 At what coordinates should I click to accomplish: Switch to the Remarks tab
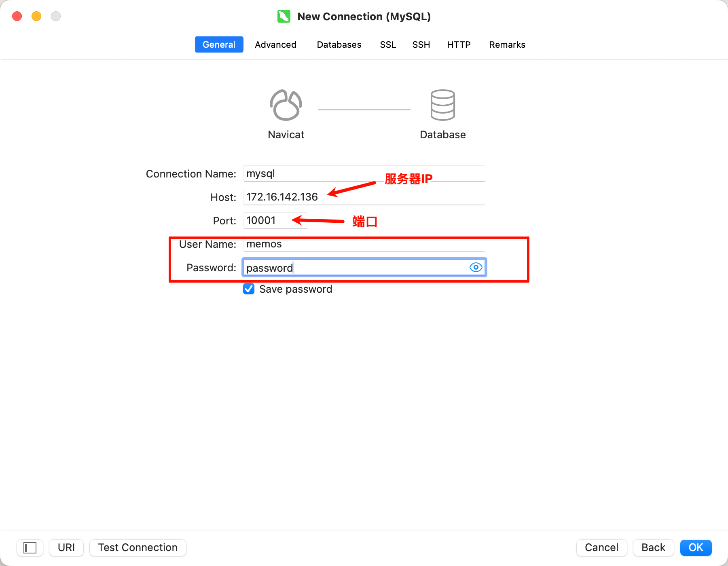point(507,44)
